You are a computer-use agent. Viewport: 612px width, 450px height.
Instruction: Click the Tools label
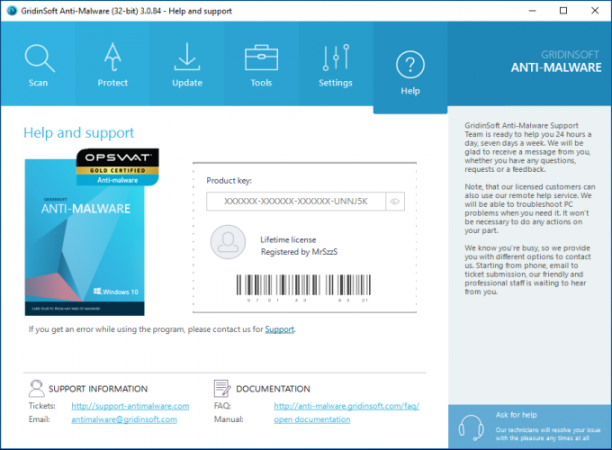pyautogui.click(x=261, y=83)
